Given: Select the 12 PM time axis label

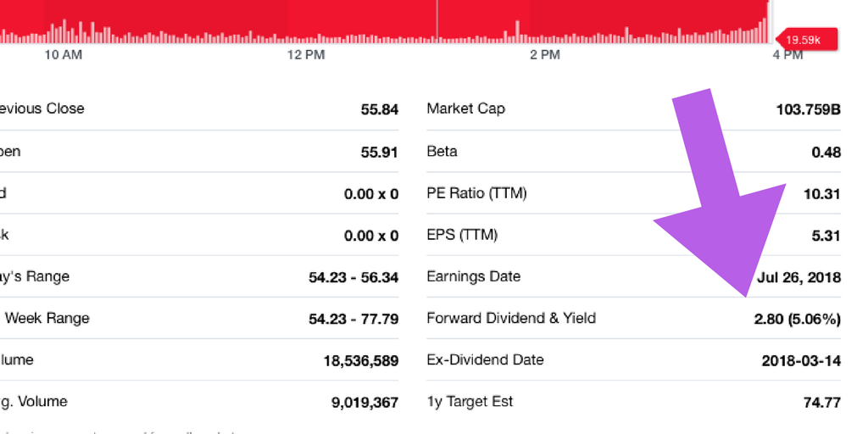Looking at the screenshot, I should 306,55.
